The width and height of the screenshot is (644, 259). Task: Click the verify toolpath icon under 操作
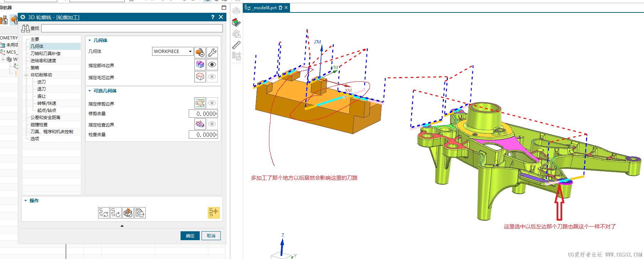tap(128, 213)
